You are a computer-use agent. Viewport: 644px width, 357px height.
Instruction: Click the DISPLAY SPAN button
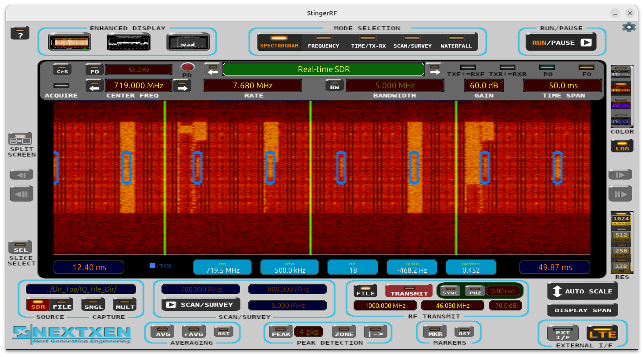point(583,310)
